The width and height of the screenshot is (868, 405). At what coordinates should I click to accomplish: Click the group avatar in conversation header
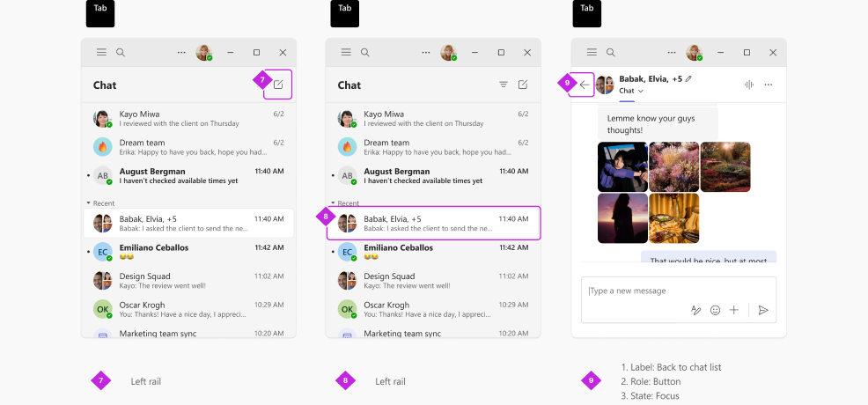605,85
